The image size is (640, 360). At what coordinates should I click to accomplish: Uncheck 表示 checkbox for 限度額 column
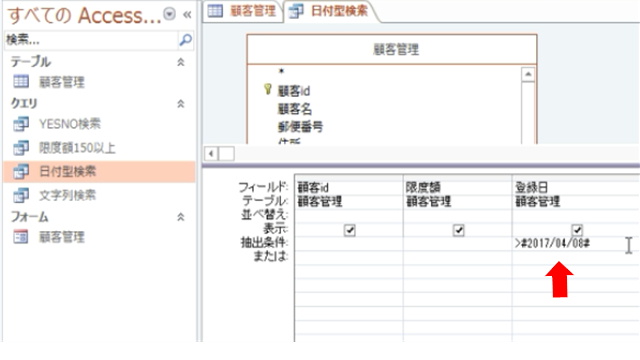tap(458, 230)
